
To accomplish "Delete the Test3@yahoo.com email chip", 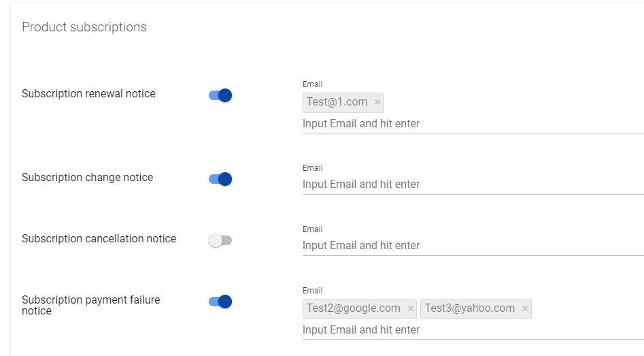I will [x=525, y=309].
